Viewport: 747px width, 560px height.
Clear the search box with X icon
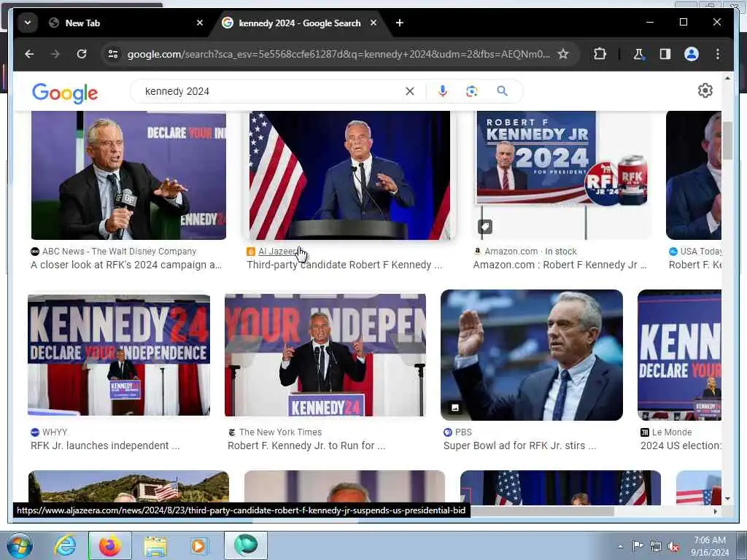point(410,91)
